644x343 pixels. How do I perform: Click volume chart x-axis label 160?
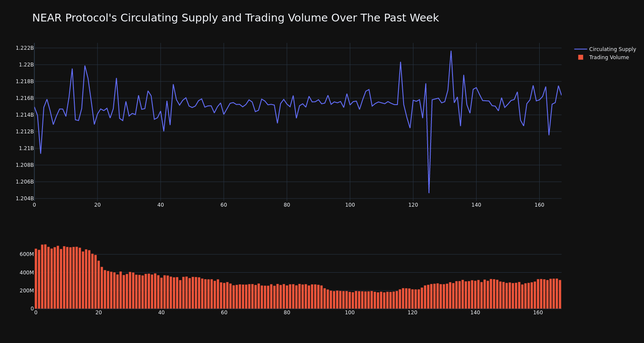(538, 313)
